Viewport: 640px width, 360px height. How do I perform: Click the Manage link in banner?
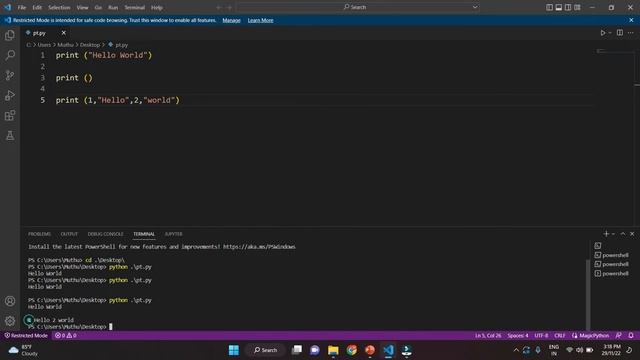(x=231, y=20)
